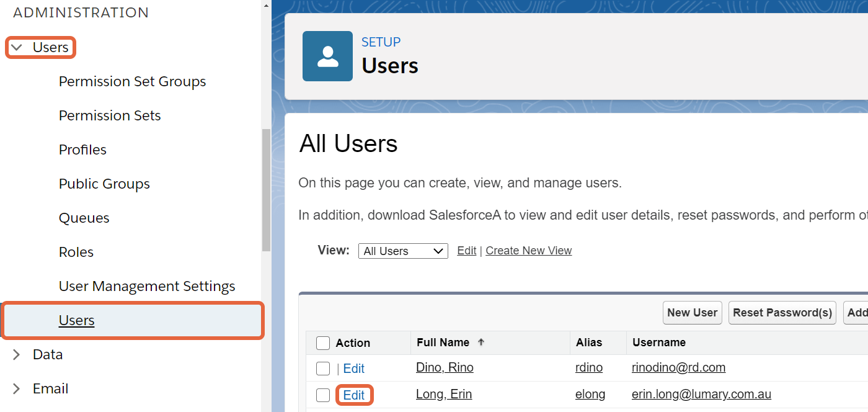868x412 pixels.
Task: Open User Management Settings
Action: [x=147, y=286]
